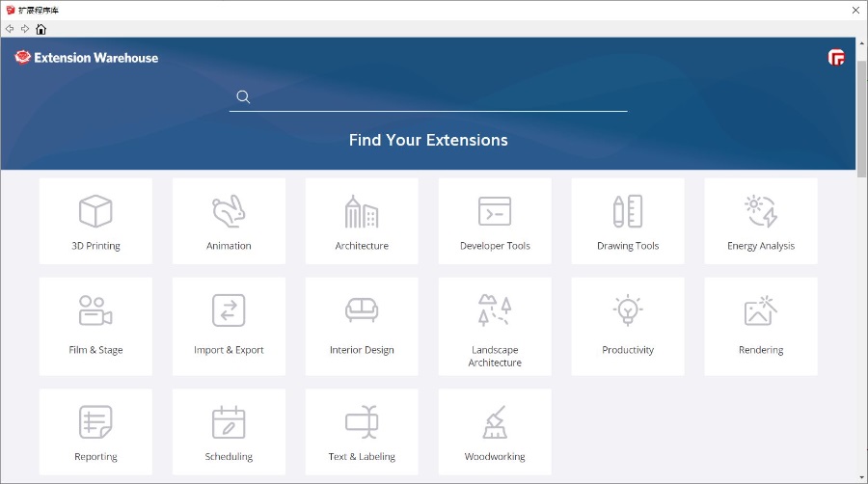Click the 3D Printing label
This screenshot has width=868, height=484.
95,246
